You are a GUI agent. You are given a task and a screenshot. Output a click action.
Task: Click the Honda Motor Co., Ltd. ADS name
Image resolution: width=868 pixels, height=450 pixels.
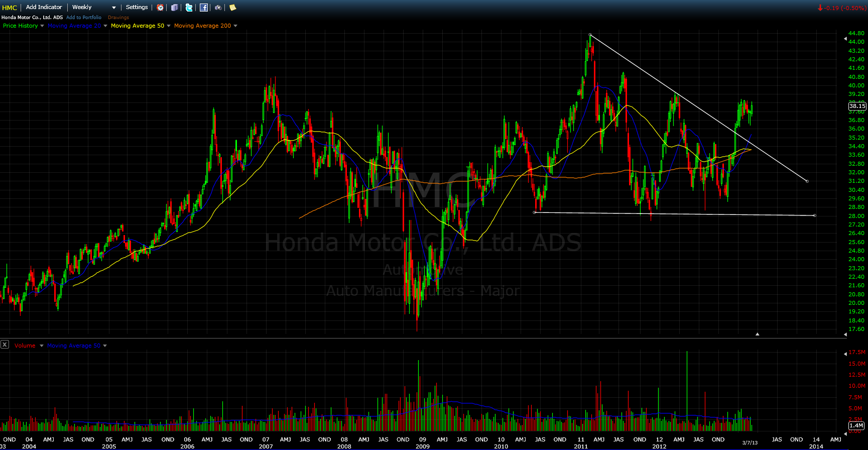(32, 17)
